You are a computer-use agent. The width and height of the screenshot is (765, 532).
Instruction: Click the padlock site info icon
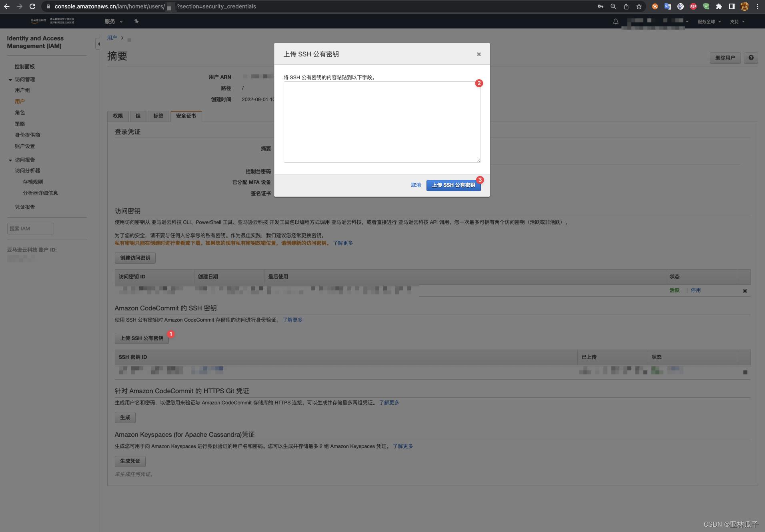tap(48, 6)
